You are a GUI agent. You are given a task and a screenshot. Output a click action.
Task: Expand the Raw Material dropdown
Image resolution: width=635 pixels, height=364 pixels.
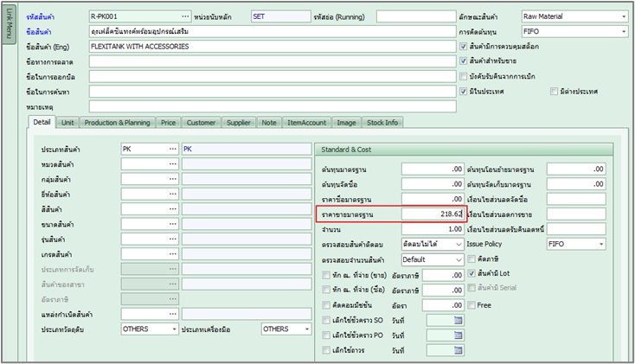(x=623, y=16)
